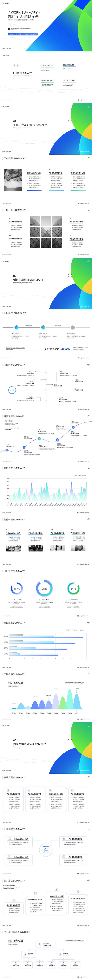The width and height of the screenshot is (92, 980).
Task: Click the menu icon on the 目录 SUMMARY slide
Action: point(89,55)
